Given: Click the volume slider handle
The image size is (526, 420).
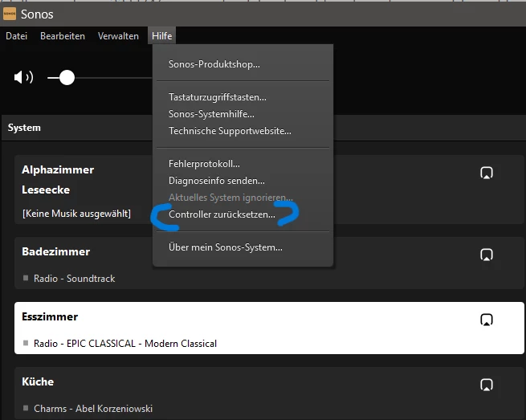Looking at the screenshot, I should pyautogui.click(x=67, y=78).
